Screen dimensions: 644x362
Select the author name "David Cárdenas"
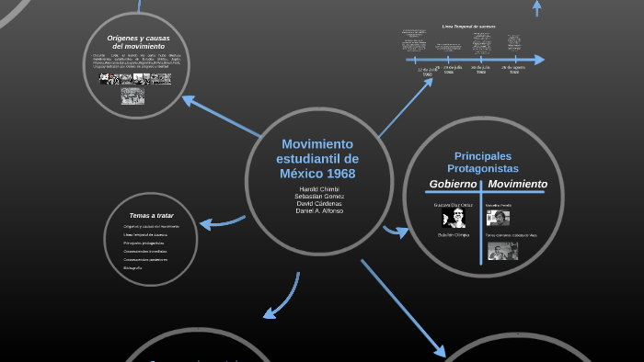click(x=319, y=203)
